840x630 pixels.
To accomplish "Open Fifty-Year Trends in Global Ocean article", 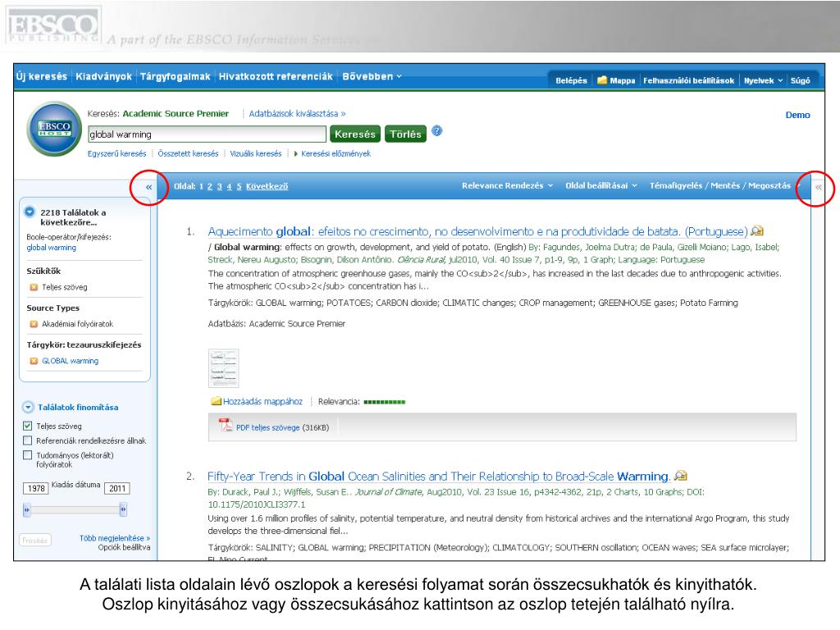I will coord(439,477).
